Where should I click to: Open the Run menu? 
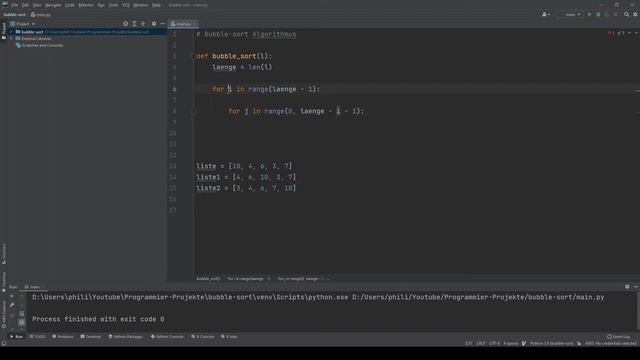(x=101, y=5)
